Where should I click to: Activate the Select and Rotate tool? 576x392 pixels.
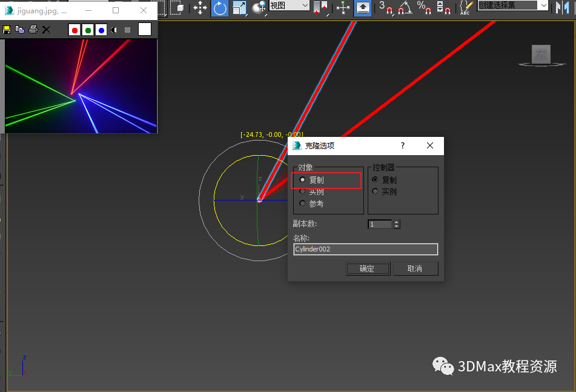tap(219, 8)
